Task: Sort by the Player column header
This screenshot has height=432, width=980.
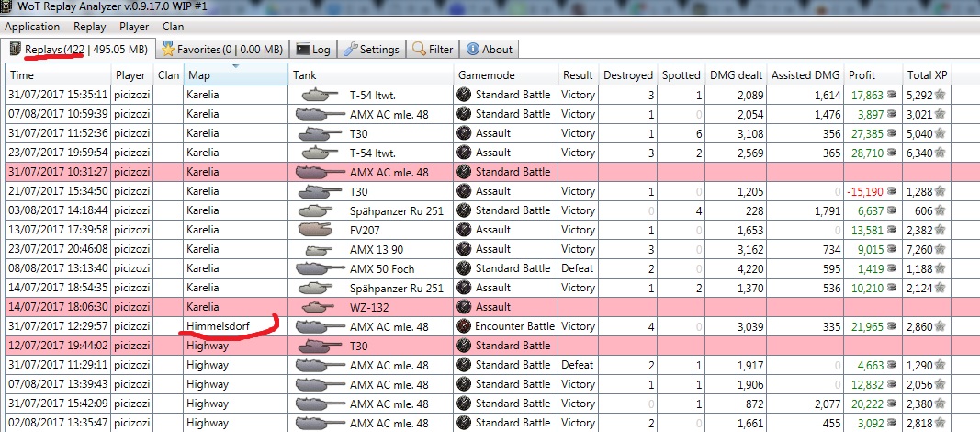Action: coord(132,75)
